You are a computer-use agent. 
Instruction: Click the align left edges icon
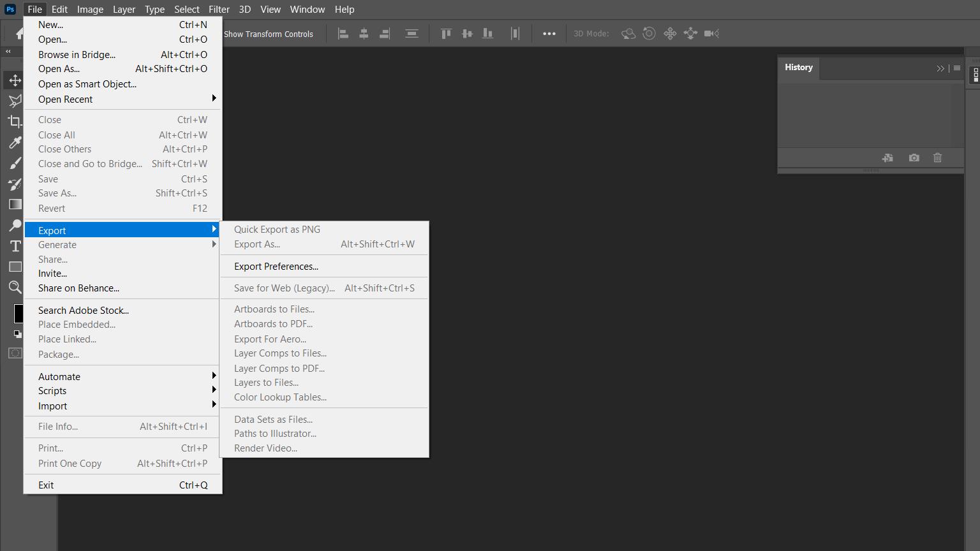click(343, 34)
